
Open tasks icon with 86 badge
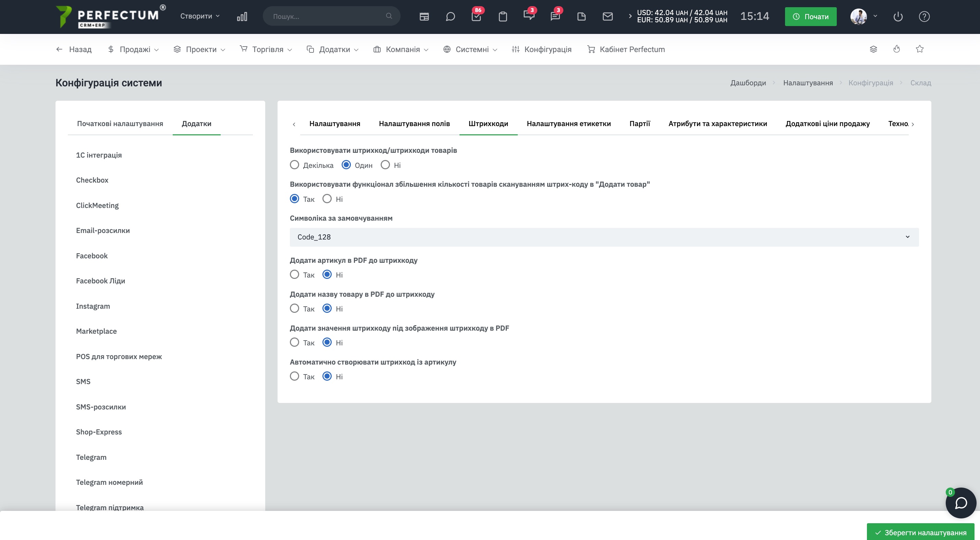tap(476, 17)
